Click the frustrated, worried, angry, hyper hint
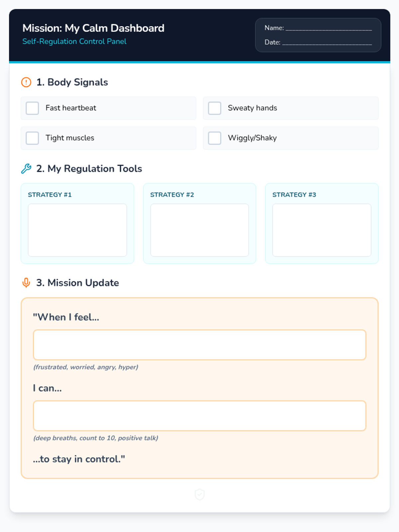The width and height of the screenshot is (399, 532). pos(86,367)
